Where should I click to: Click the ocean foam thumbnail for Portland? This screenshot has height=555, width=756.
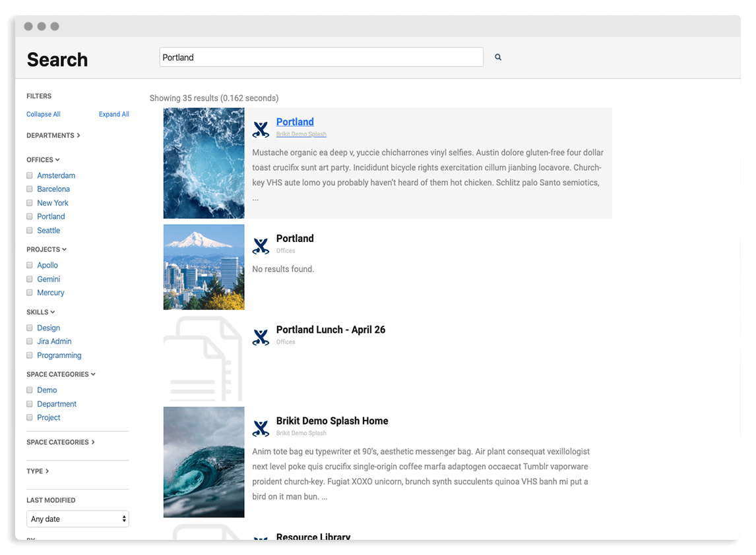click(x=204, y=163)
